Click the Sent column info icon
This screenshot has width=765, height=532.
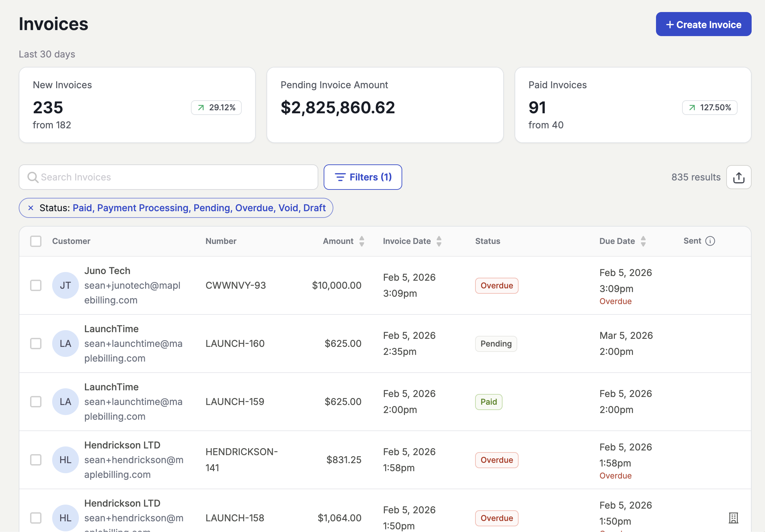click(710, 241)
